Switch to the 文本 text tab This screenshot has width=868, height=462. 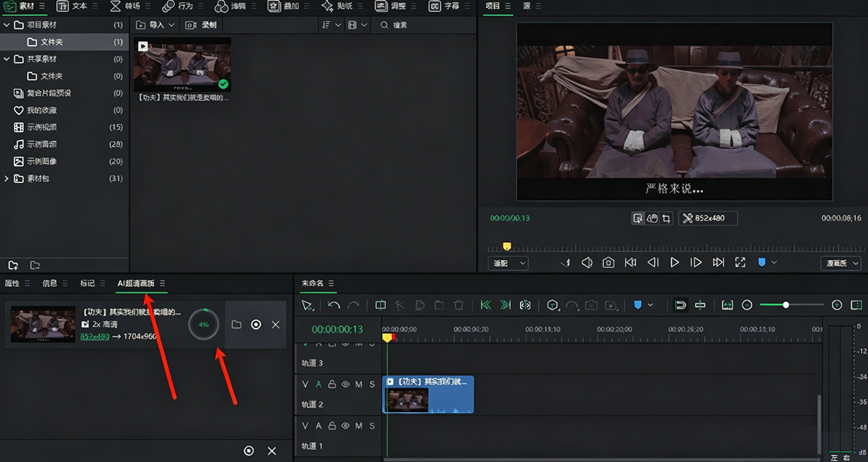coord(72,6)
